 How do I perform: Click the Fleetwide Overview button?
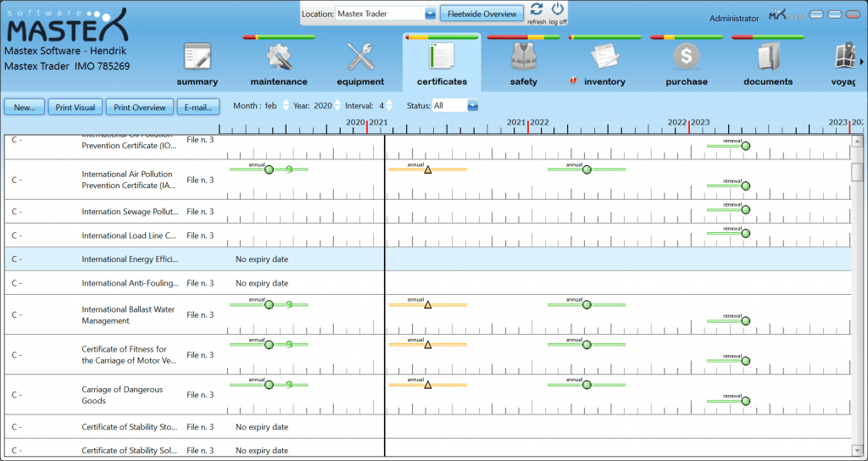(481, 14)
